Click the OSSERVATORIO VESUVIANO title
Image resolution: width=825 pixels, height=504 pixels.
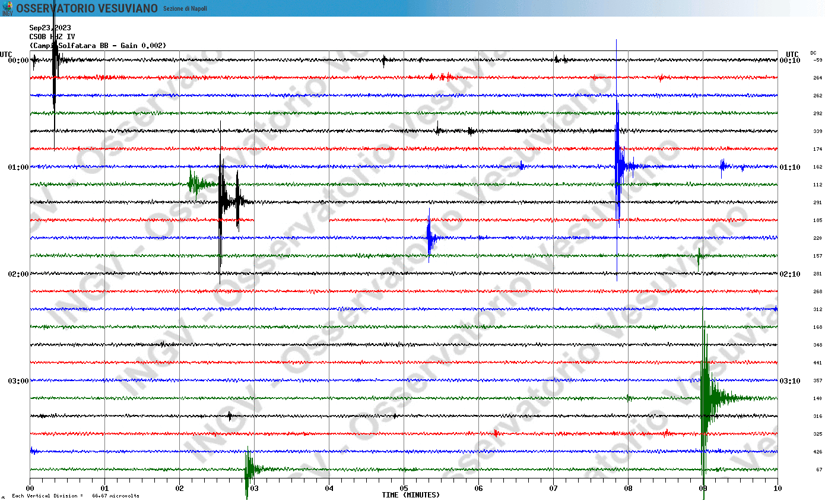tap(87, 8)
